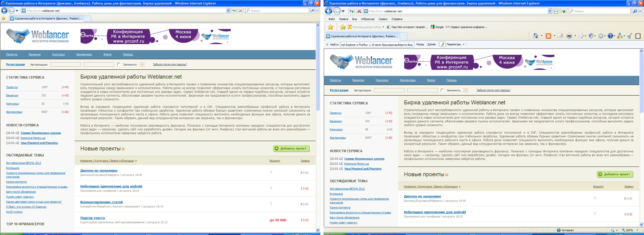Open the Вид menu in the right window

[x=354, y=19]
